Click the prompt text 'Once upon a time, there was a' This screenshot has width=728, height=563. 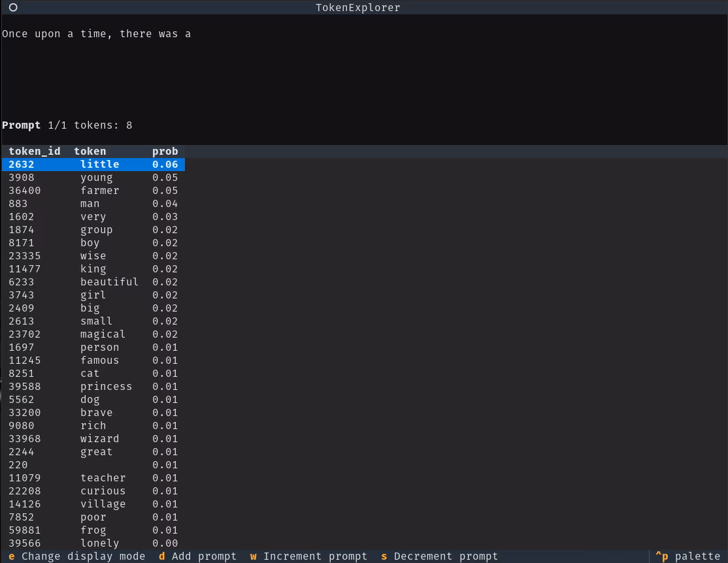pos(97,34)
